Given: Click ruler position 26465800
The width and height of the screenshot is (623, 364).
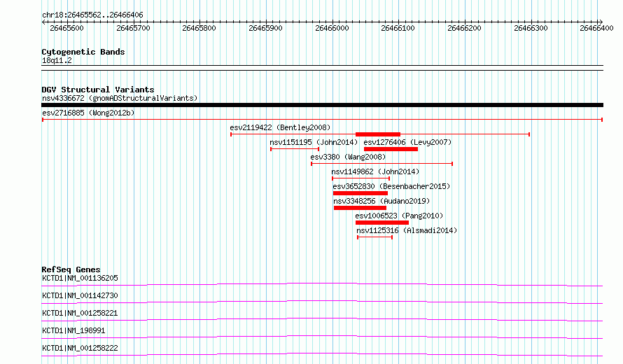Looking at the screenshot, I should [x=199, y=28].
